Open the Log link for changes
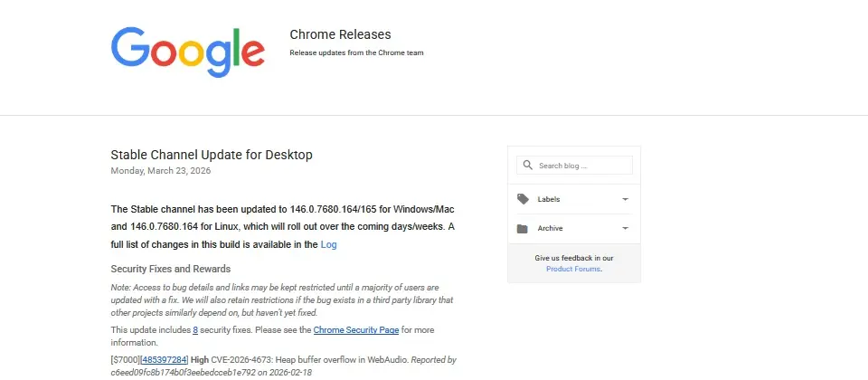 coord(328,244)
